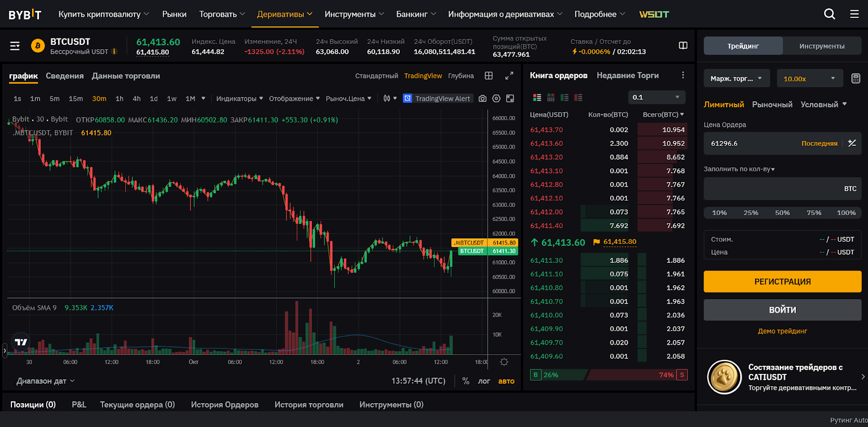Open the trading pair list next to BTCUSDT
This screenshot has height=427, width=868.
click(x=15, y=46)
